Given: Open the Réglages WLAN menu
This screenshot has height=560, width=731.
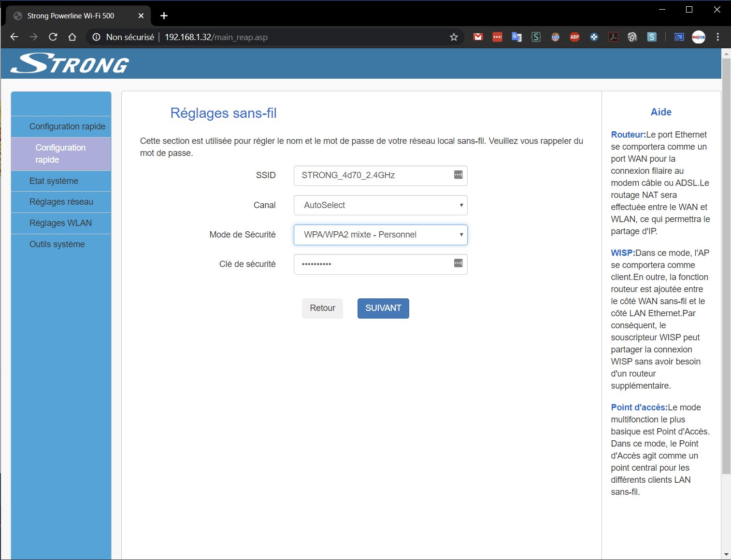Looking at the screenshot, I should (60, 223).
